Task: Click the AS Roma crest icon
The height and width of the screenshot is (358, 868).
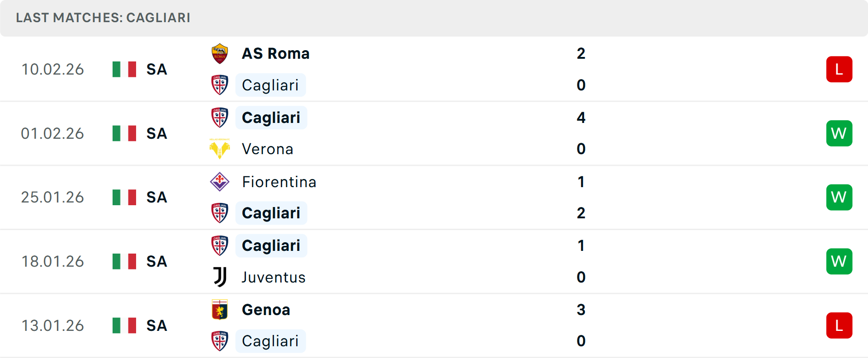Action: (x=220, y=54)
